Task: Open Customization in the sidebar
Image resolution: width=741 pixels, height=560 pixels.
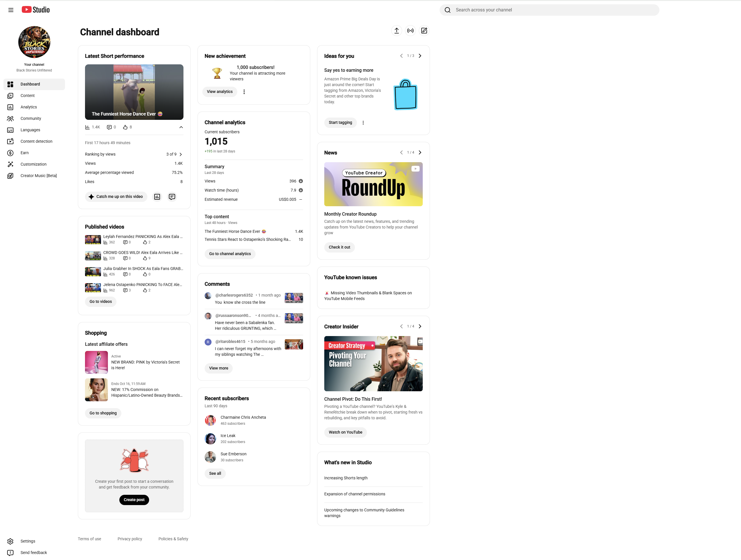Action: coord(34,164)
